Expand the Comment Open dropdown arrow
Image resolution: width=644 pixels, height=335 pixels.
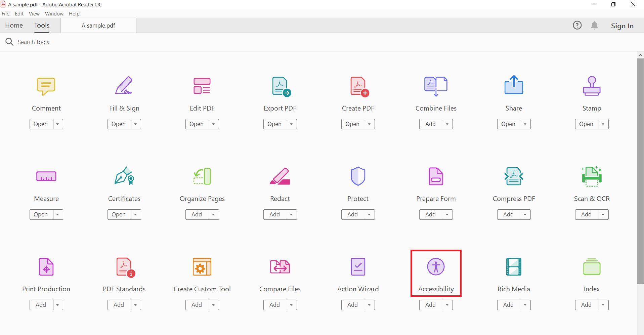tap(58, 124)
